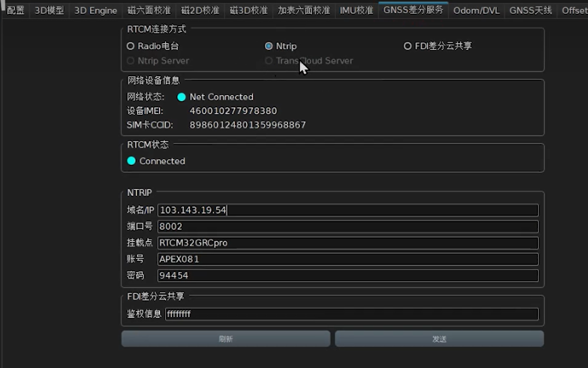Image resolution: width=588 pixels, height=368 pixels.
Task: Select TransCloud Server radio option
Action: pyautogui.click(x=309, y=61)
